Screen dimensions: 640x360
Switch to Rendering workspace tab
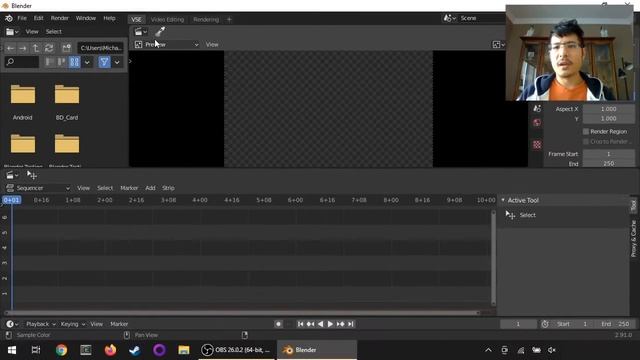pyautogui.click(x=206, y=20)
